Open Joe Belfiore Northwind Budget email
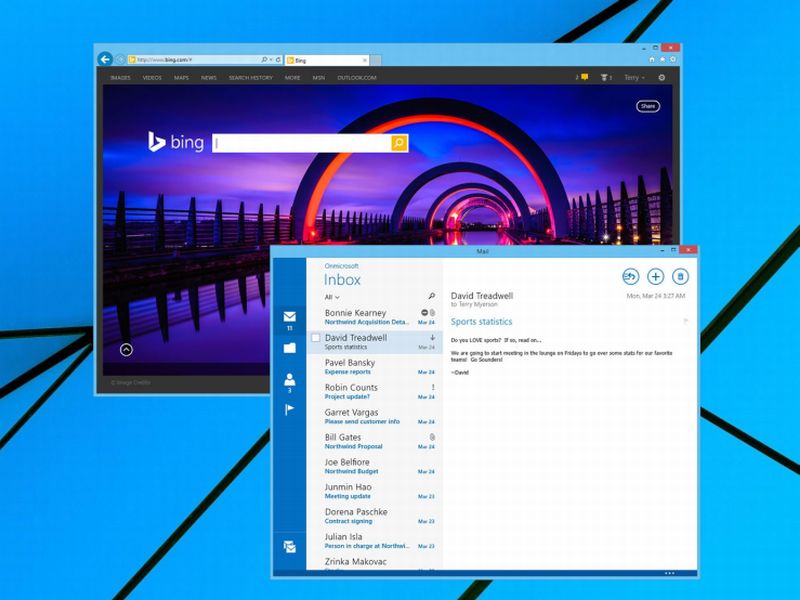The image size is (800, 600). (376, 466)
